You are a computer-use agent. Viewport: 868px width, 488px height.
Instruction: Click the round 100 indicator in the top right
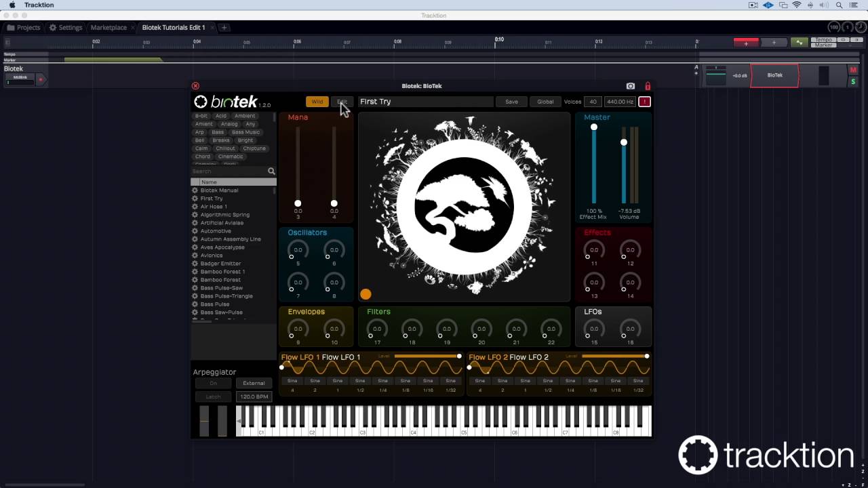(x=834, y=27)
